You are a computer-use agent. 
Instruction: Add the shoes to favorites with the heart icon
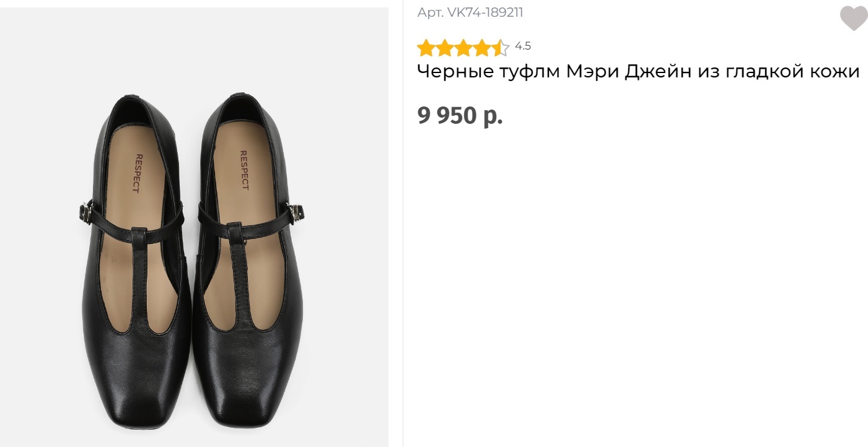[853, 19]
